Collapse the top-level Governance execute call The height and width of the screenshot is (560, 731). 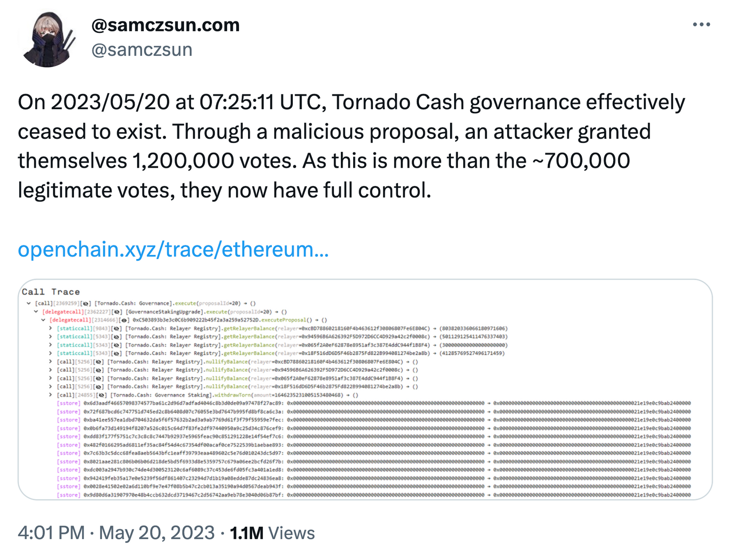click(29, 303)
